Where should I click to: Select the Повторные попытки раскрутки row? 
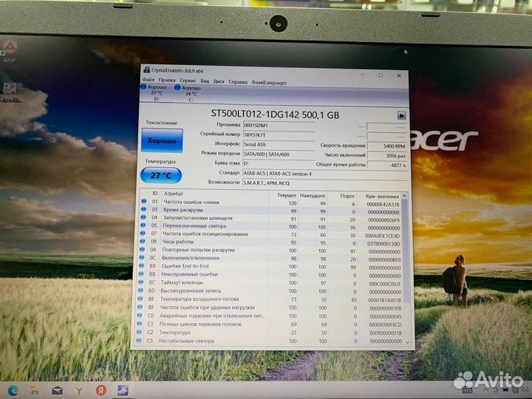tap(270, 250)
